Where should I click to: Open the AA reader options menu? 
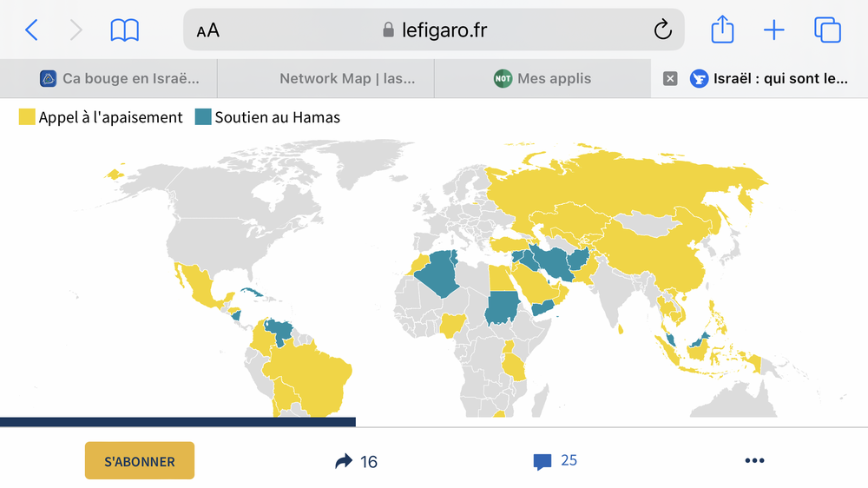pos(208,31)
